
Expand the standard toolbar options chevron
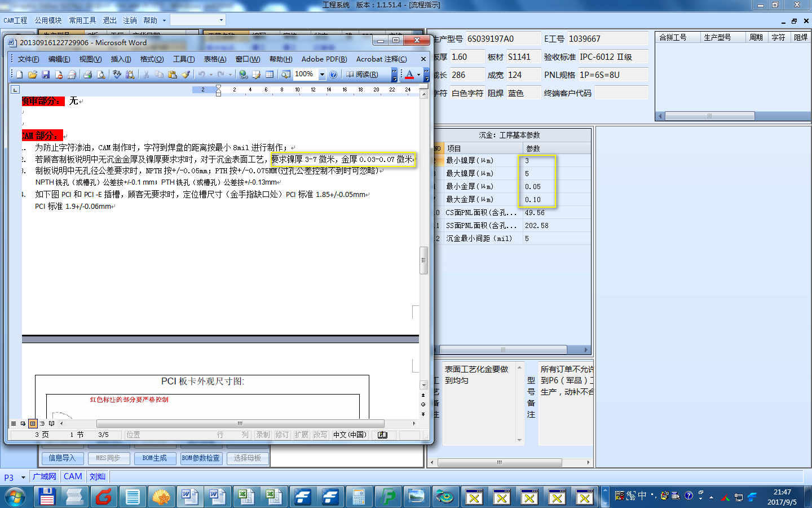[394, 75]
